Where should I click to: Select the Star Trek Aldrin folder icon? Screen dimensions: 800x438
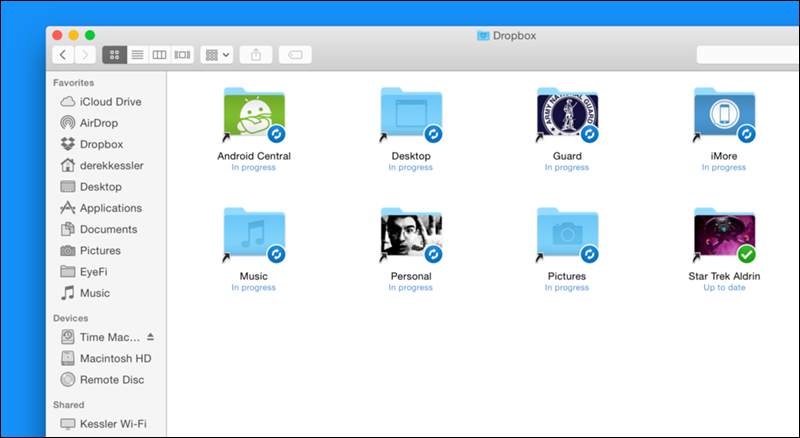coord(724,234)
